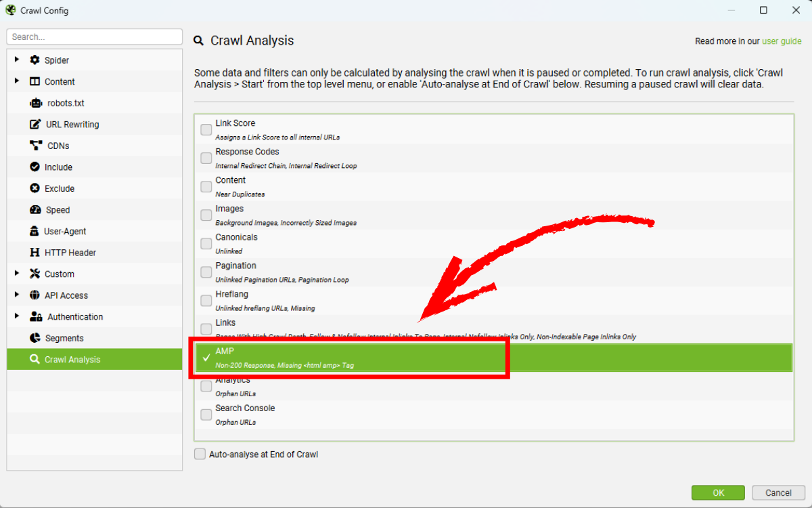The width and height of the screenshot is (812, 508).
Task: Click the Exclude cross circle icon
Action: 35,188
